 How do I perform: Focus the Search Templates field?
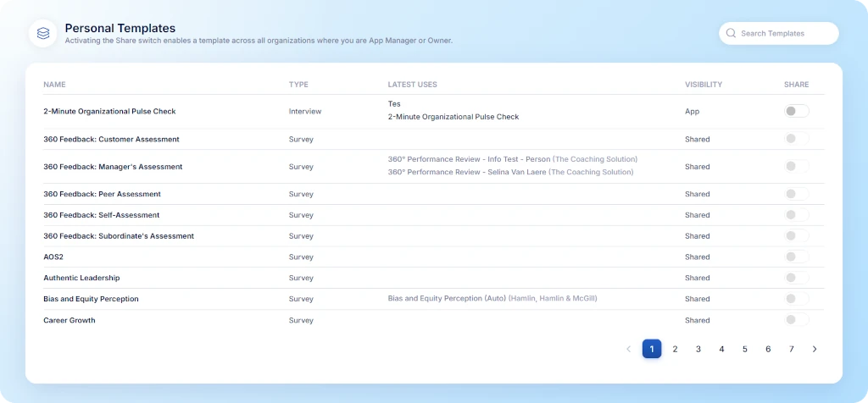click(779, 33)
